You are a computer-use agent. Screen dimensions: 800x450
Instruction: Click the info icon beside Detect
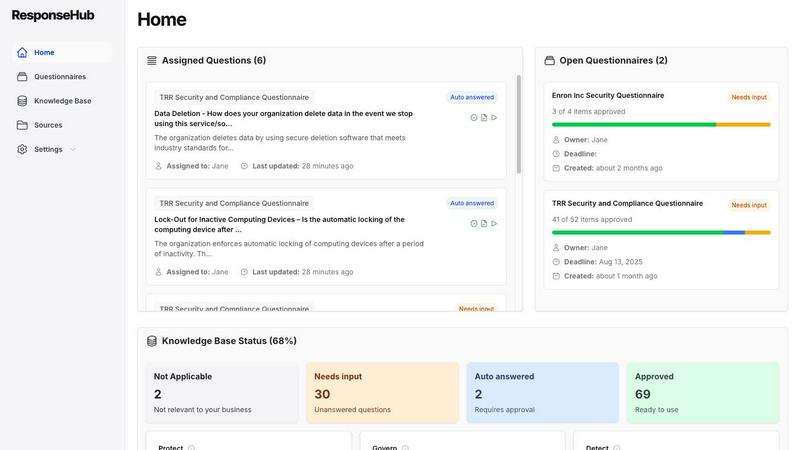tap(617, 448)
